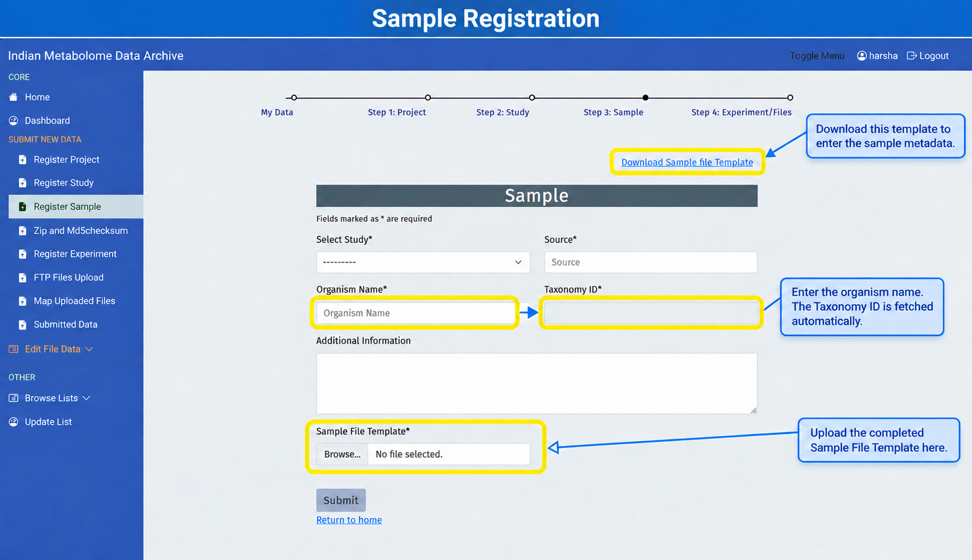Click the Logout arrow icon
This screenshot has width=972, height=560.
(x=912, y=56)
